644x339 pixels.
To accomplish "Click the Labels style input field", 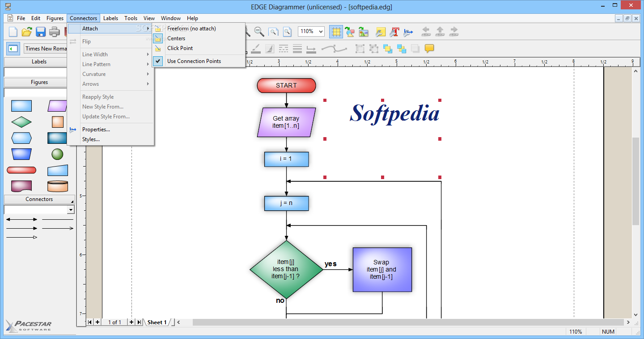I will click(x=36, y=72).
